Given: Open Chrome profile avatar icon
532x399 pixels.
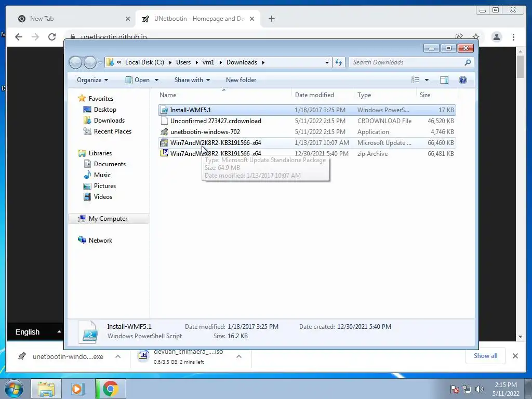Looking at the screenshot, I should coord(496,37).
